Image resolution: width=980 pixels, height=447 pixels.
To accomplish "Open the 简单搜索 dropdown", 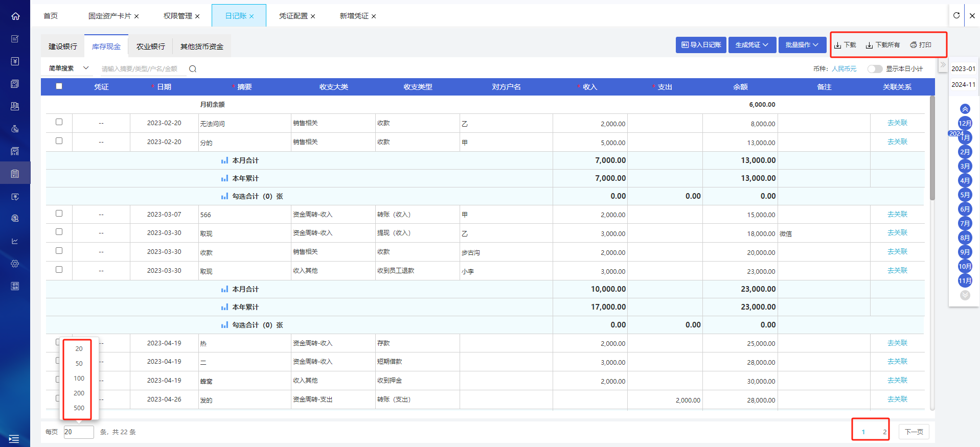I will pyautogui.click(x=69, y=68).
